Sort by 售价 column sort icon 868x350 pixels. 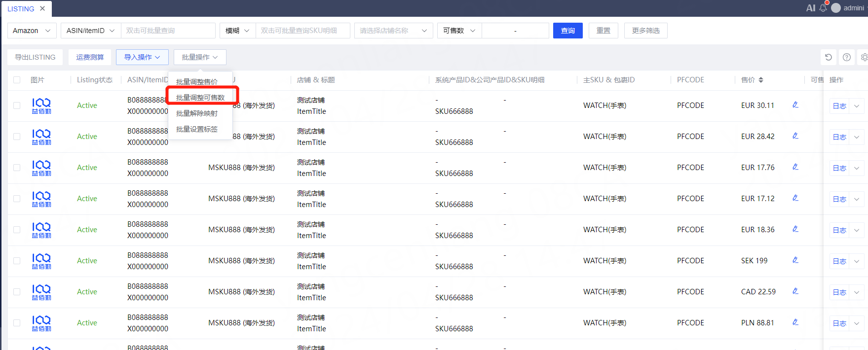tap(761, 80)
